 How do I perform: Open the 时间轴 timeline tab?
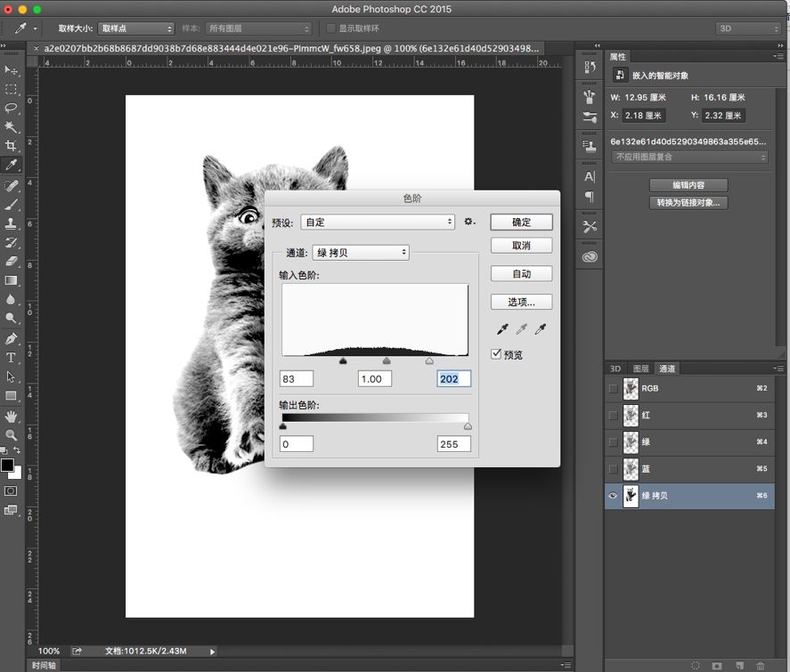(x=44, y=666)
